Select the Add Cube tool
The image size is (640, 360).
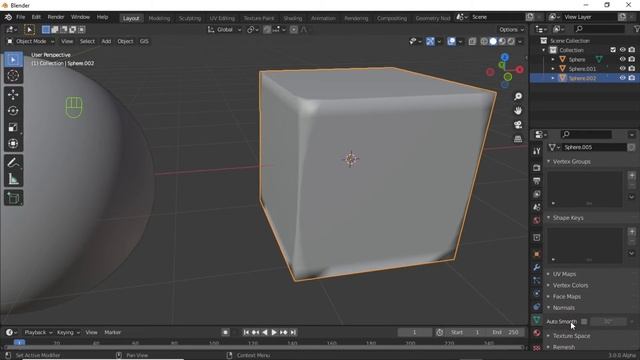tap(13, 198)
